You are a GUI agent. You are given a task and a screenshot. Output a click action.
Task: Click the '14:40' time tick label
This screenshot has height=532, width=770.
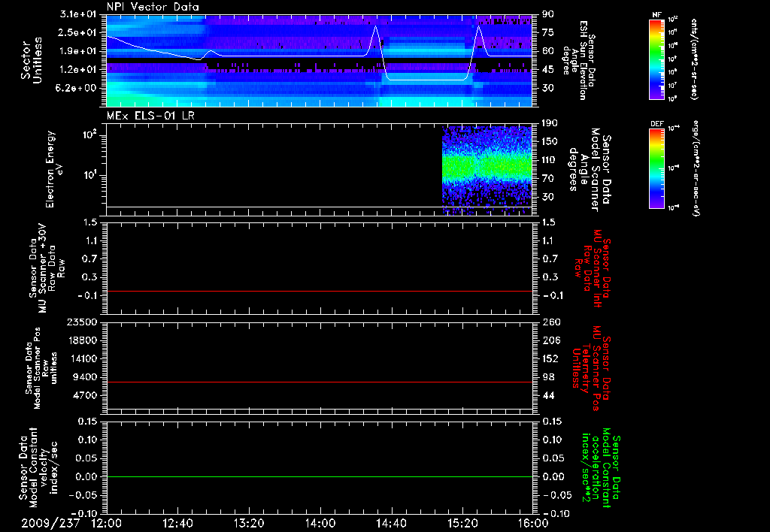tap(391, 523)
